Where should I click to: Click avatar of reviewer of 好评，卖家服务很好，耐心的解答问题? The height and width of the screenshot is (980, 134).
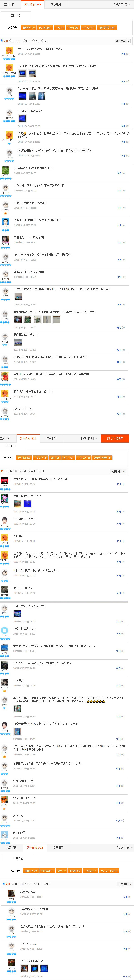click(9, 50)
